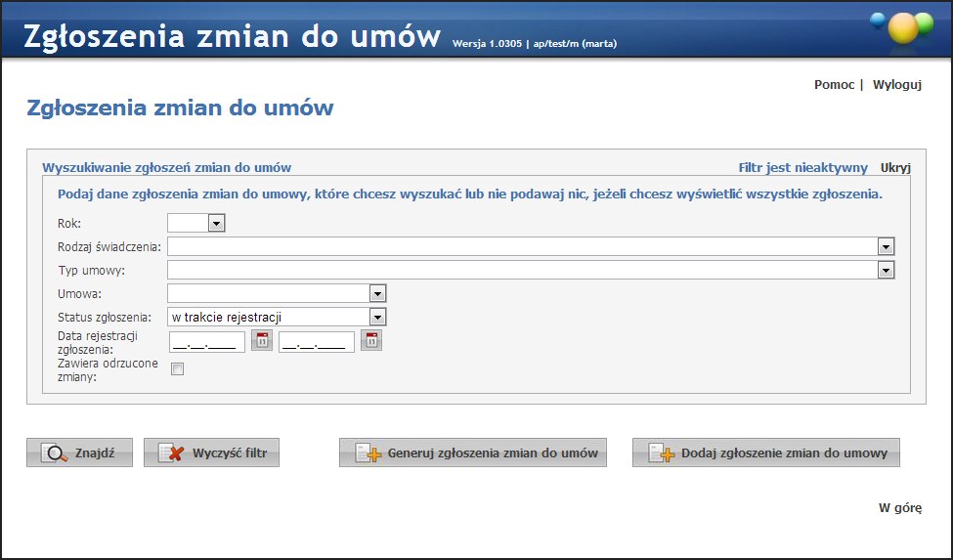
Task: Open the Rodzaj świadczenia dropdown list
Action: [x=886, y=246]
